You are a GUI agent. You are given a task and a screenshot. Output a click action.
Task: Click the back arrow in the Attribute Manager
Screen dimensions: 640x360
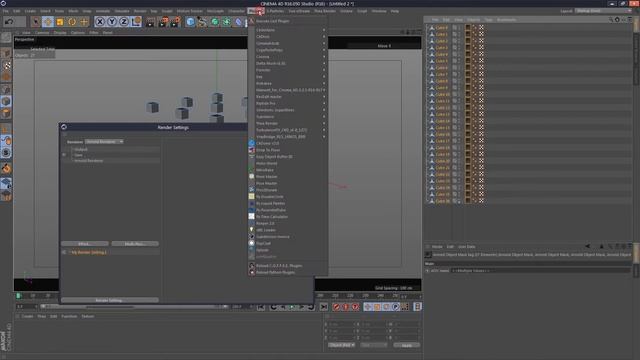click(587, 247)
